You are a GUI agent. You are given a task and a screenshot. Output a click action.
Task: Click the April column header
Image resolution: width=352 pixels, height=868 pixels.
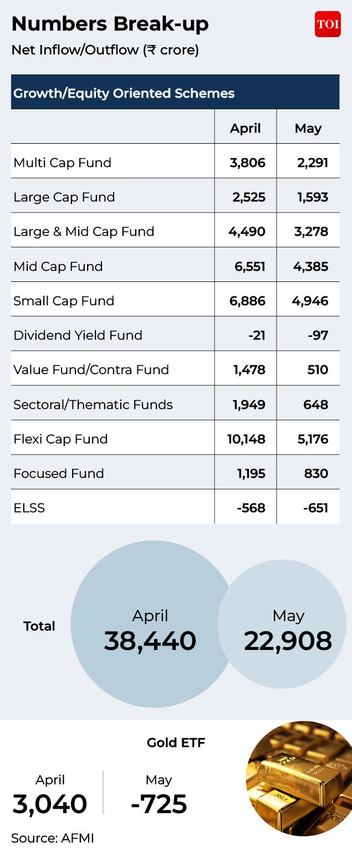click(245, 128)
